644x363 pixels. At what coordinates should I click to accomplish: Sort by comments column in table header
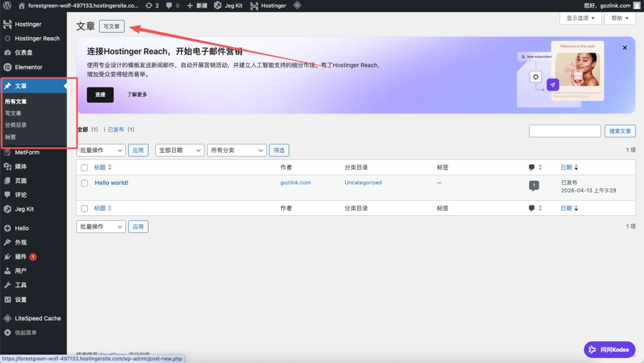535,168
